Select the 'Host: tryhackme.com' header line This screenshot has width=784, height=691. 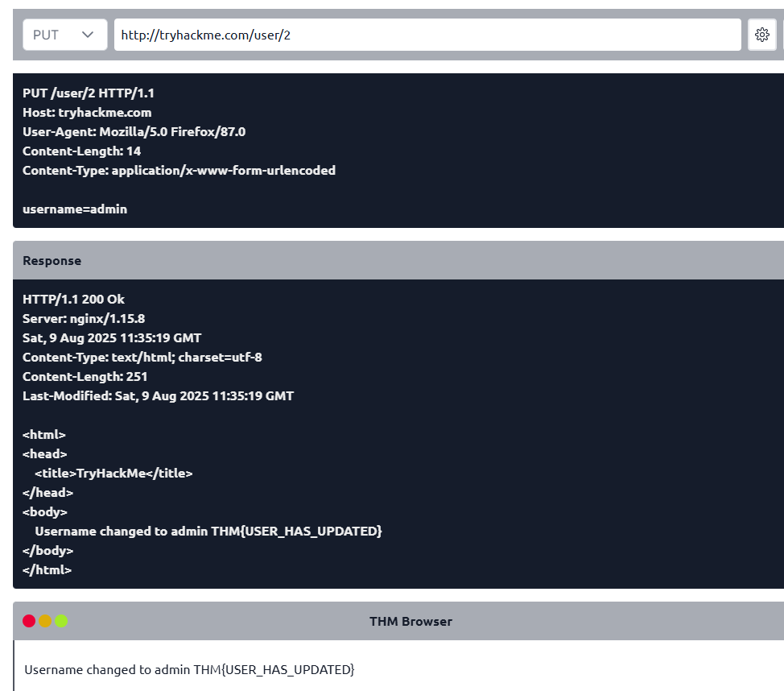[x=87, y=113]
